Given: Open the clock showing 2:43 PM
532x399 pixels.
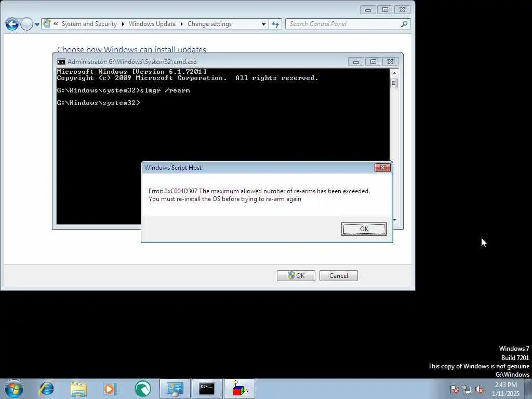Looking at the screenshot, I should click(x=506, y=389).
